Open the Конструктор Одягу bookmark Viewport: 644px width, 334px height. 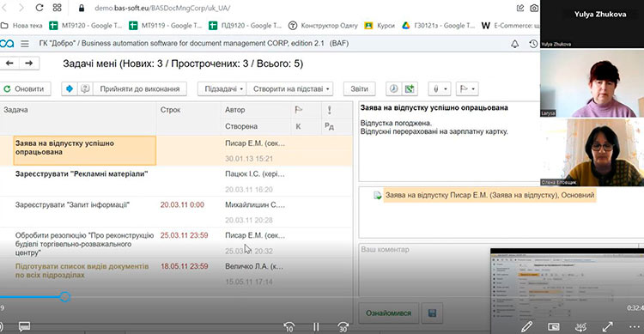[x=323, y=26]
